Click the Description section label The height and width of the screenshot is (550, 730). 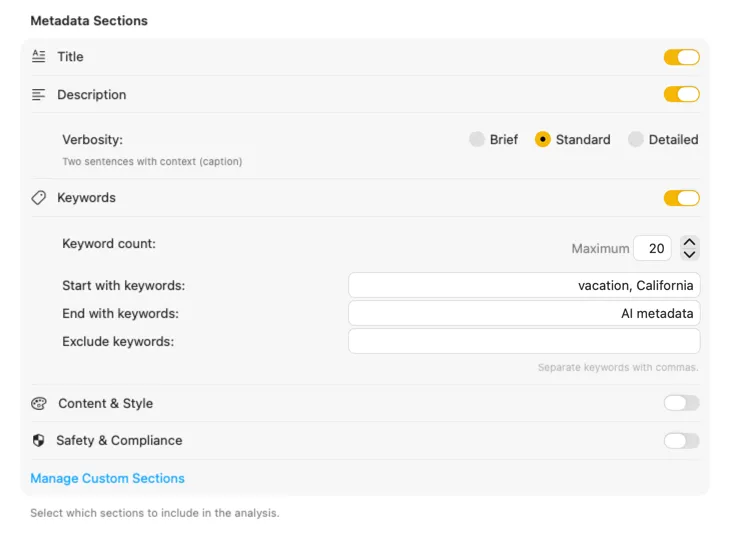point(92,95)
